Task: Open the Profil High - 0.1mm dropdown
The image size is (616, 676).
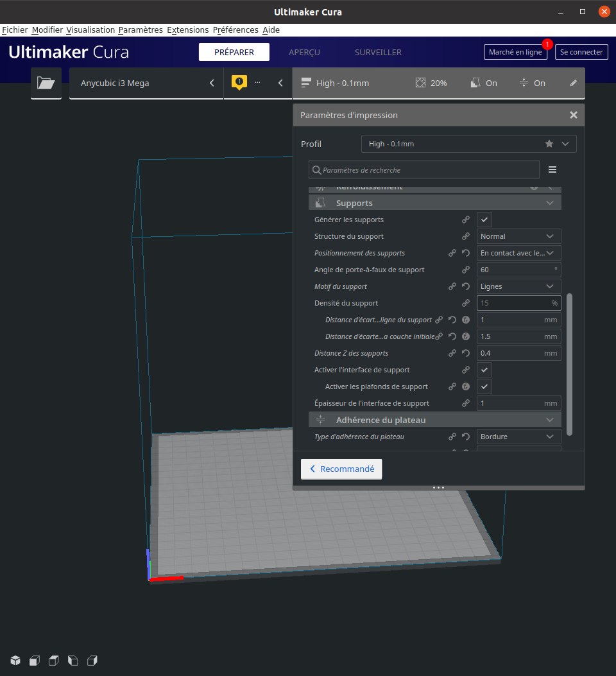Action: tap(468, 144)
